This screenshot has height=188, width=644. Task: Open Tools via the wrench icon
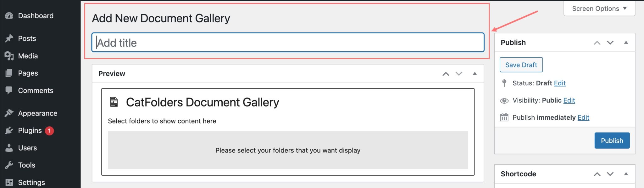[x=9, y=165]
